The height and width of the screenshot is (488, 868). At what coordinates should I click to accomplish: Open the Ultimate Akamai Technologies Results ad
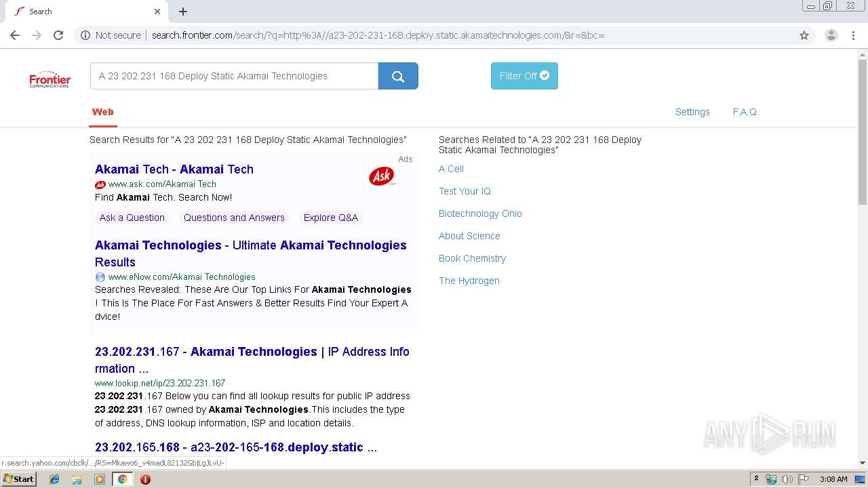point(251,253)
